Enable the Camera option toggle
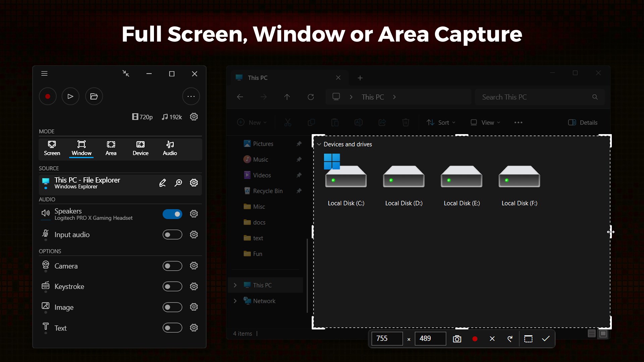This screenshot has height=362, width=644. click(x=172, y=266)
